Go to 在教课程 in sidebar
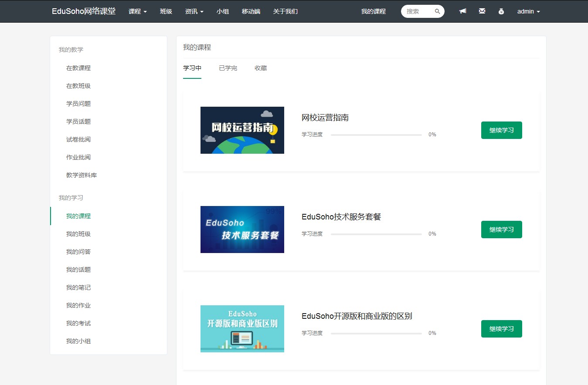This screenshot has width=588, height=385. (x=78, y=68)
